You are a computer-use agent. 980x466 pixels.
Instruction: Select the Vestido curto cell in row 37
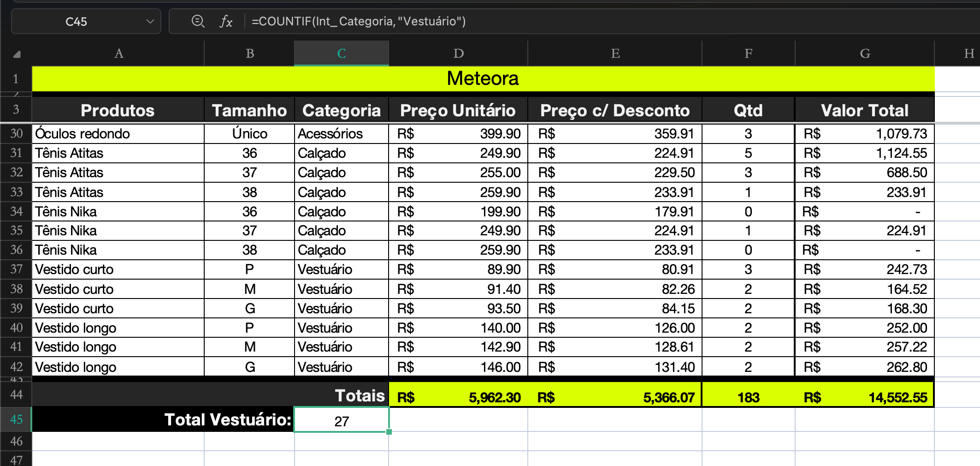click(118, 269)
